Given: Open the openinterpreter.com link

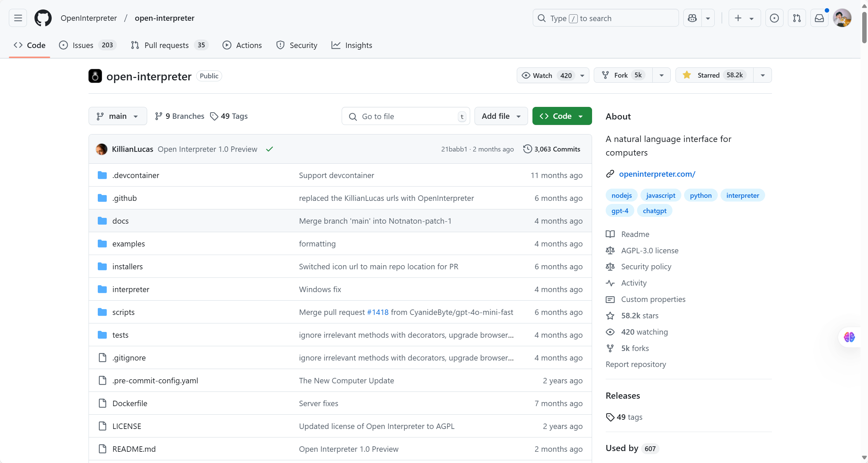Looking at the screenshot, I should point(657,174).
